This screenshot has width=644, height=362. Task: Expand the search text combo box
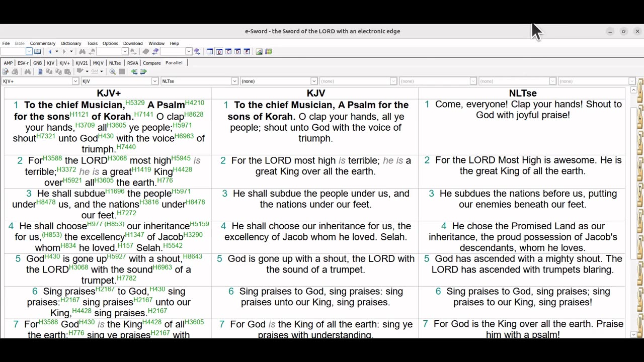[125, 51]
